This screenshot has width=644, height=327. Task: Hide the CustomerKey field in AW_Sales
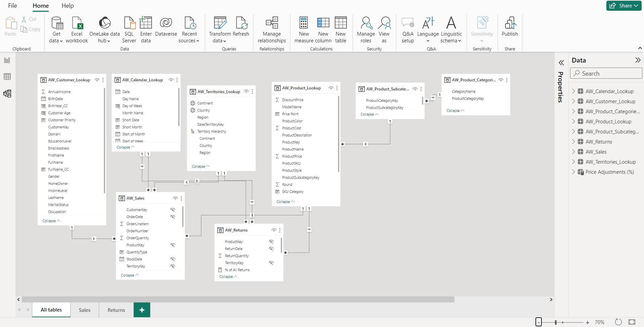click(172, 209)
